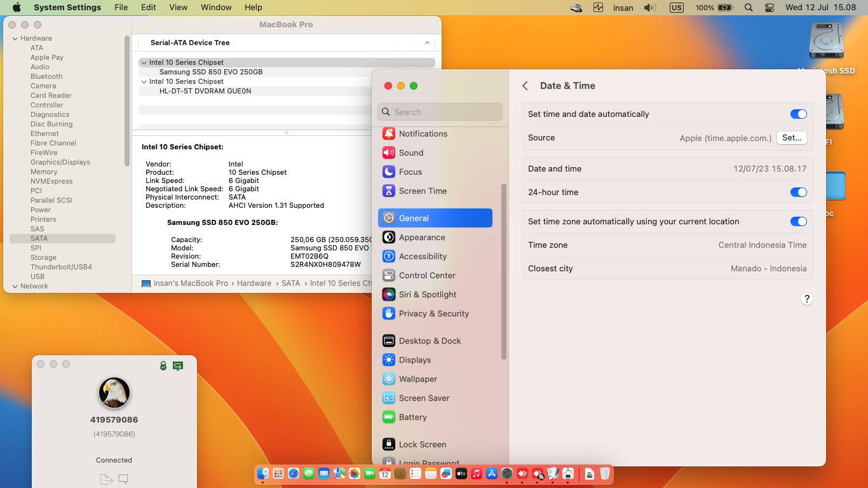Viewport: 868px width, 488px height.
Task: Toggle 24-hour time switch
Action: [799, 193]
